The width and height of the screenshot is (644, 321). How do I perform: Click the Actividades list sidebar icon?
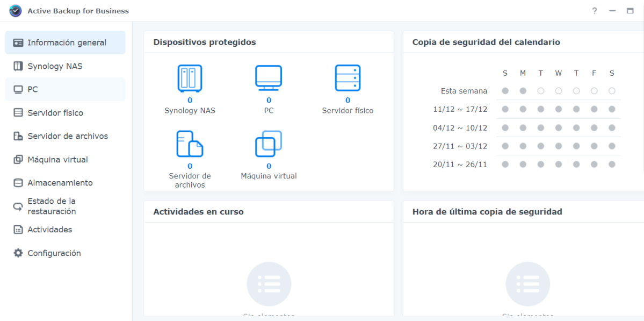click(18, 230)
